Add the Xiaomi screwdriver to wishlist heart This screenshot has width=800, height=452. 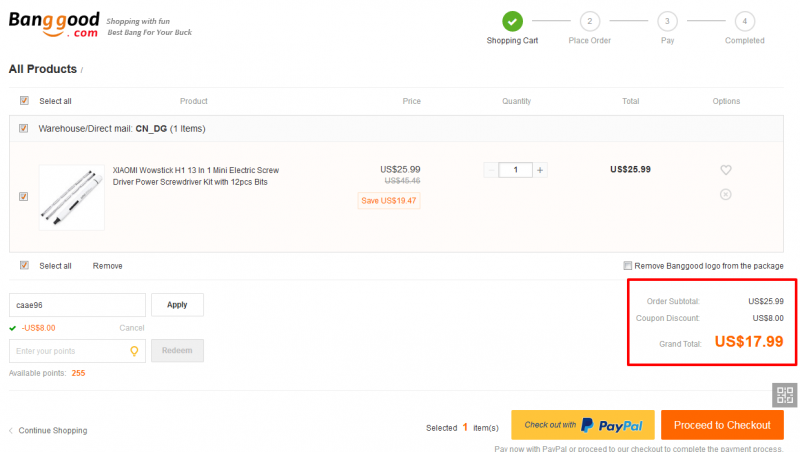point(726,170)
